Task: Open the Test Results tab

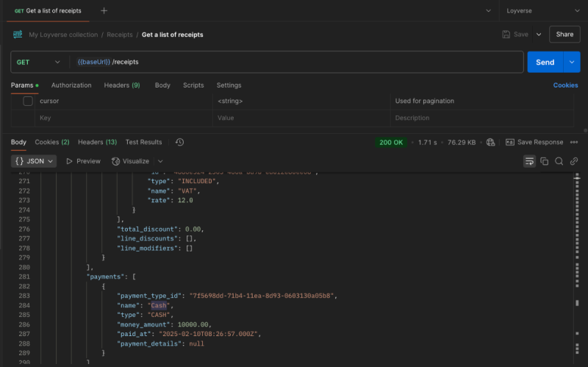Action: click(143, 142)
